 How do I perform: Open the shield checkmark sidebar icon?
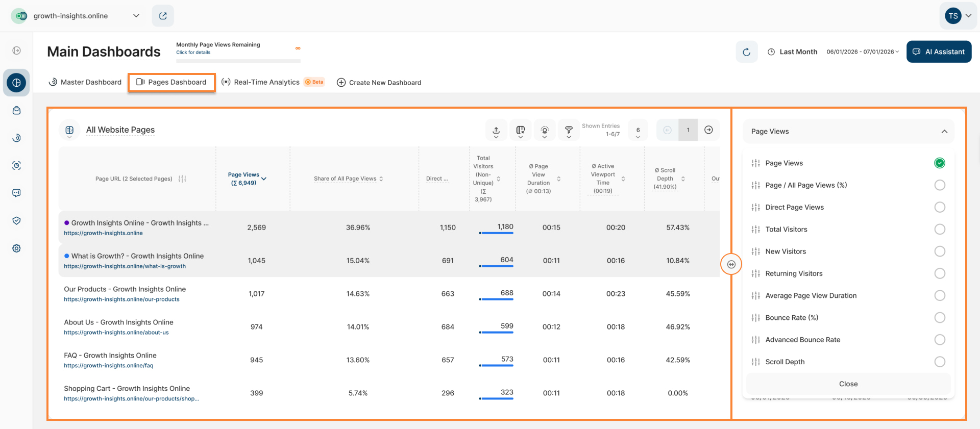point(16,221)
